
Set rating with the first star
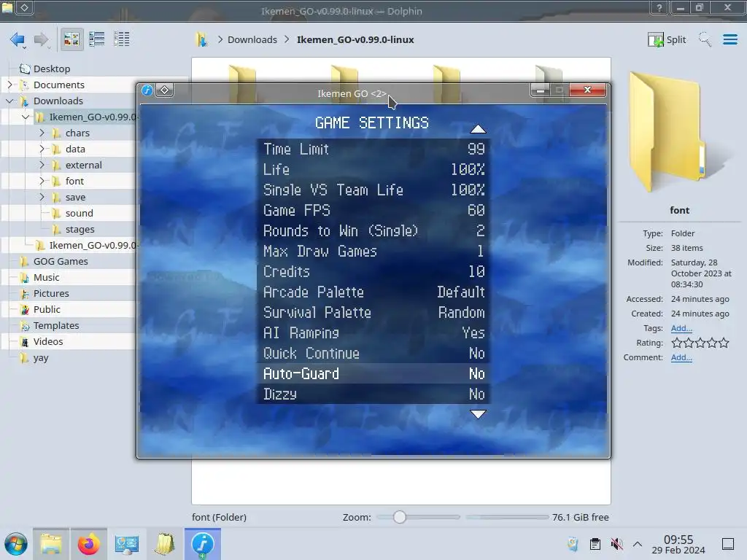click(x=676, y=343)
